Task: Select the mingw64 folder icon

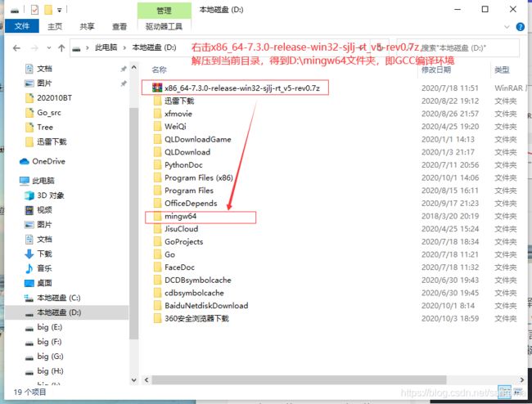Action: (x=157, y=216)
